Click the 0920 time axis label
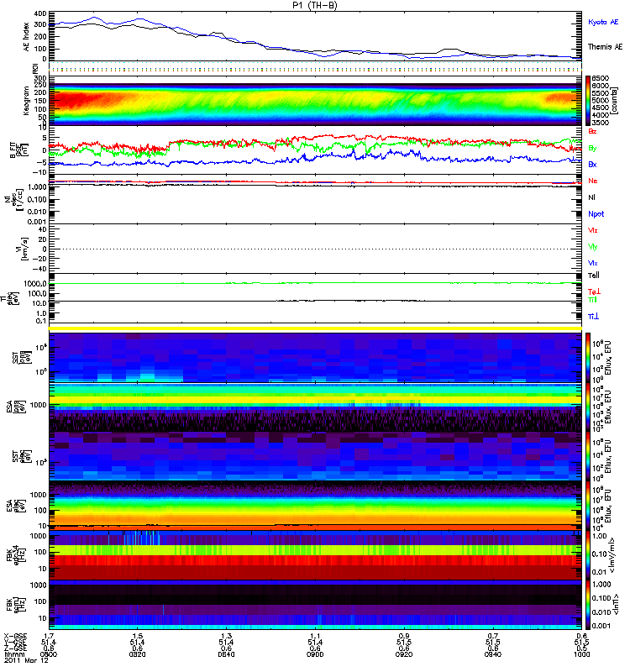 click(404, 654)
